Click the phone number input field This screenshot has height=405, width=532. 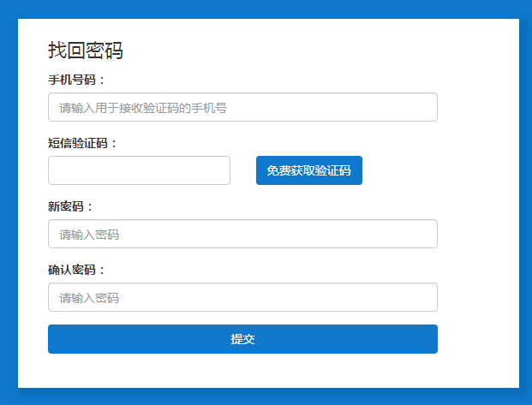pos(242,107)
